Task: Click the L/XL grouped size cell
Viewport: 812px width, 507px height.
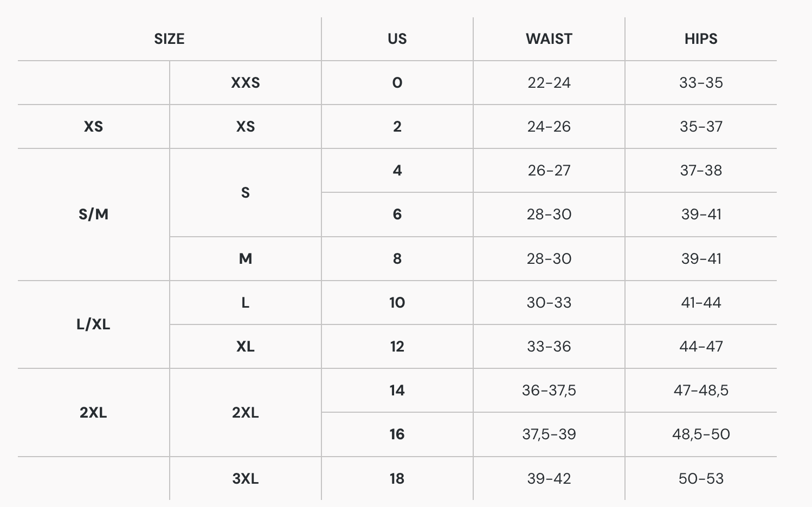Action: pyautogui.click(x=93, y=324)
